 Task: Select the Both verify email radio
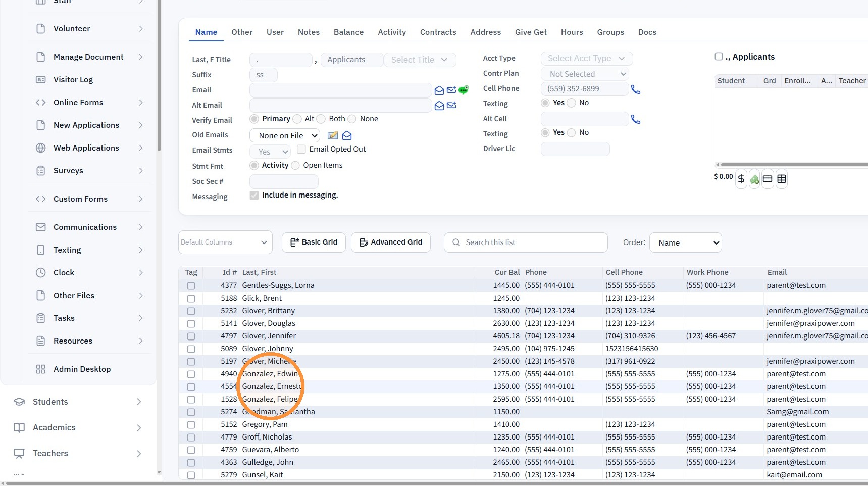click(321, 119)
